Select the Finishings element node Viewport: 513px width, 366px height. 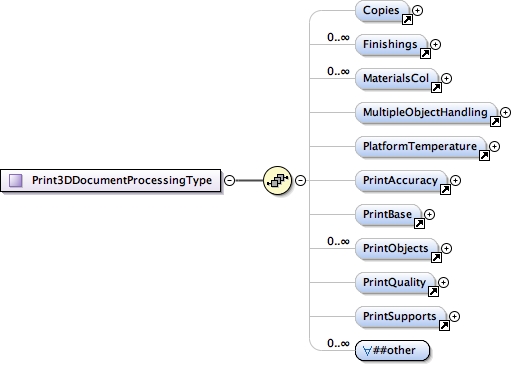pos(391,45)
